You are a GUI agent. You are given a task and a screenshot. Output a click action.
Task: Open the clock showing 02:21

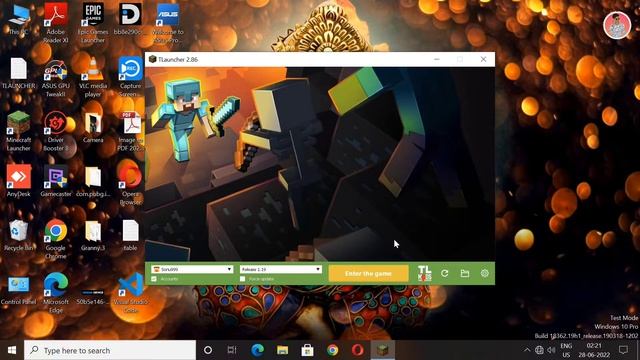coord(594,350)
